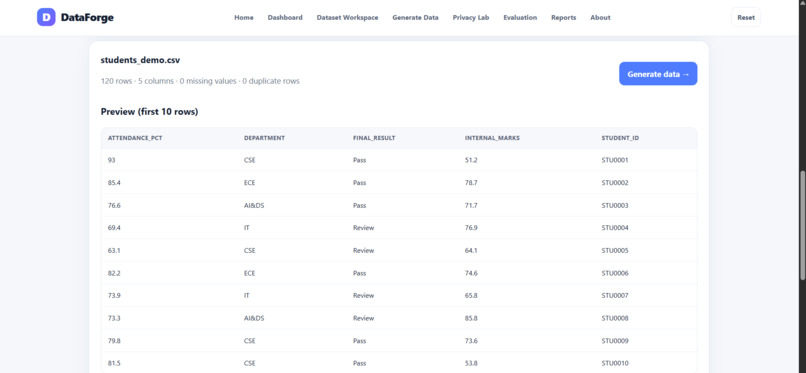Screen dimensions: 806x373
Task: Click the INTERNAL_MARKS column header
Action: pos(492,138)
